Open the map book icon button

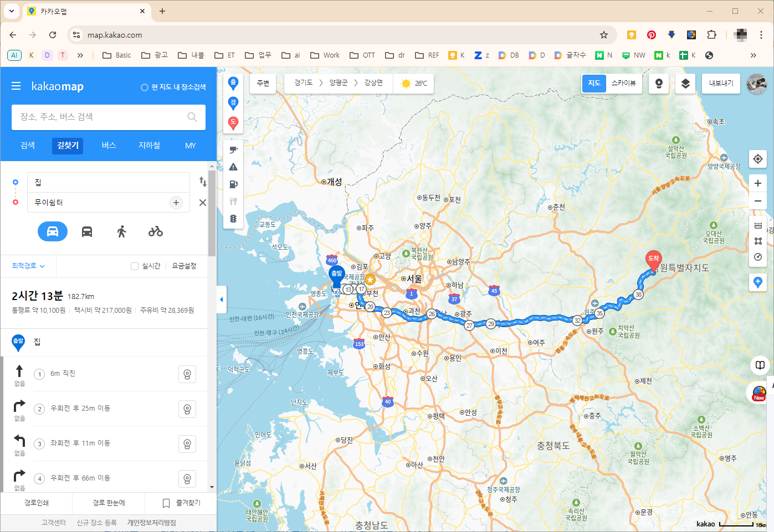760,365
